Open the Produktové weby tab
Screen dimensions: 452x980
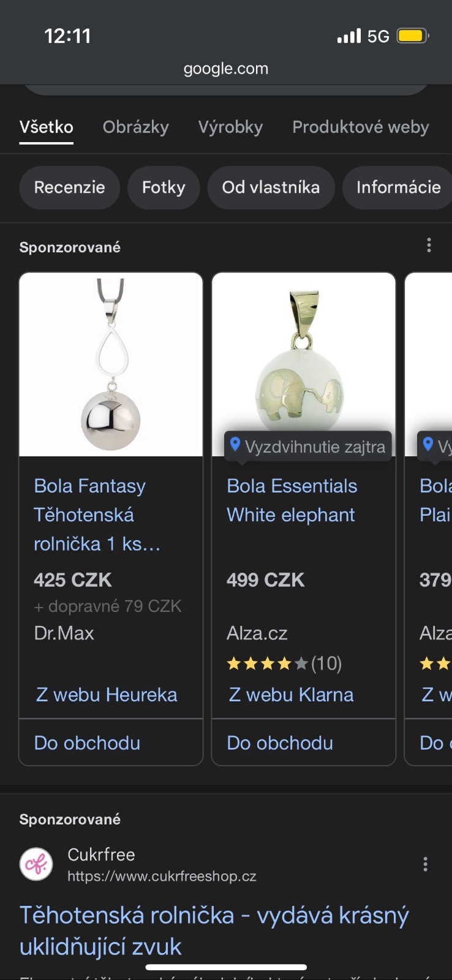pos(360,127)
